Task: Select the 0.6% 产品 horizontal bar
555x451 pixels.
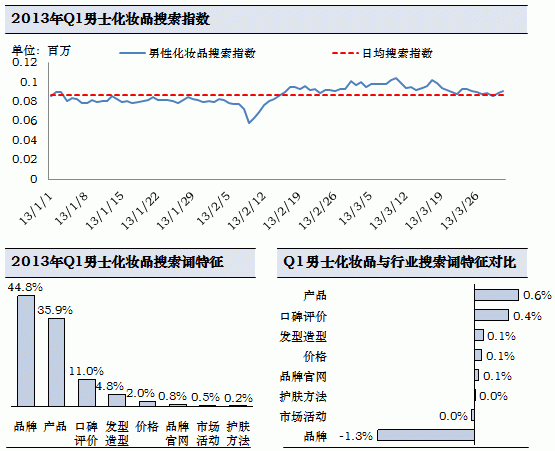Action: 497,295
